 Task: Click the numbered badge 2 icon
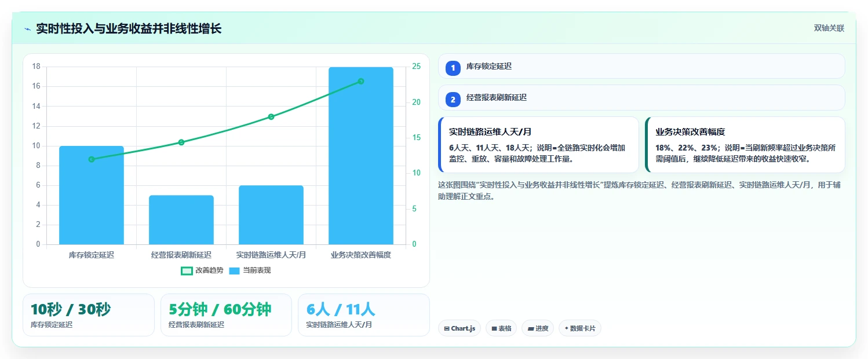pyautogui.click(x=453, y=100)
